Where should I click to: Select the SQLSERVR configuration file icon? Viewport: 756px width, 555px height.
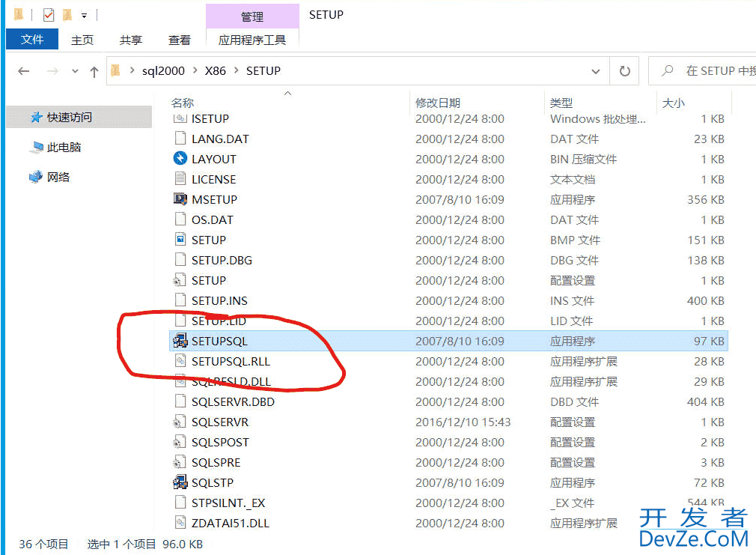(x=180, y=422)
